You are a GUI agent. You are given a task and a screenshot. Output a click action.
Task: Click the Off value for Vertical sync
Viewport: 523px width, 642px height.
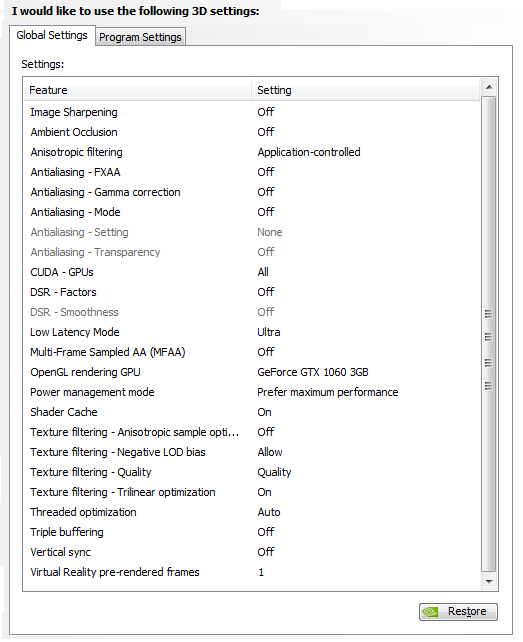(265, 552)
